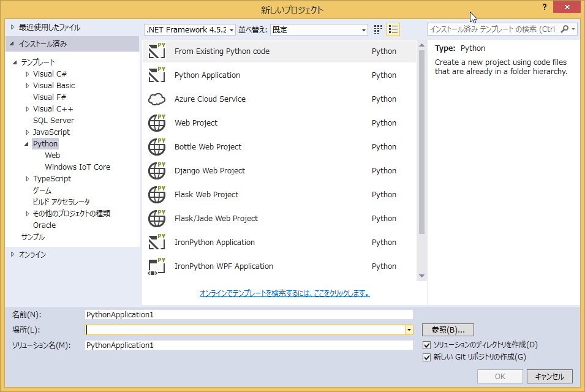Select Windows IoT Core under Python
This screenshot has width=585, height=392.
pos(77,167)
